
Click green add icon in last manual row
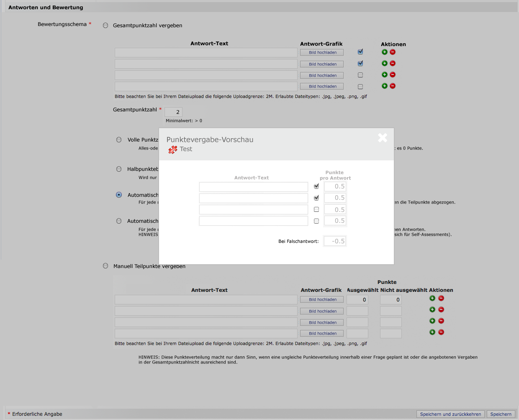(x=432, y=332)
